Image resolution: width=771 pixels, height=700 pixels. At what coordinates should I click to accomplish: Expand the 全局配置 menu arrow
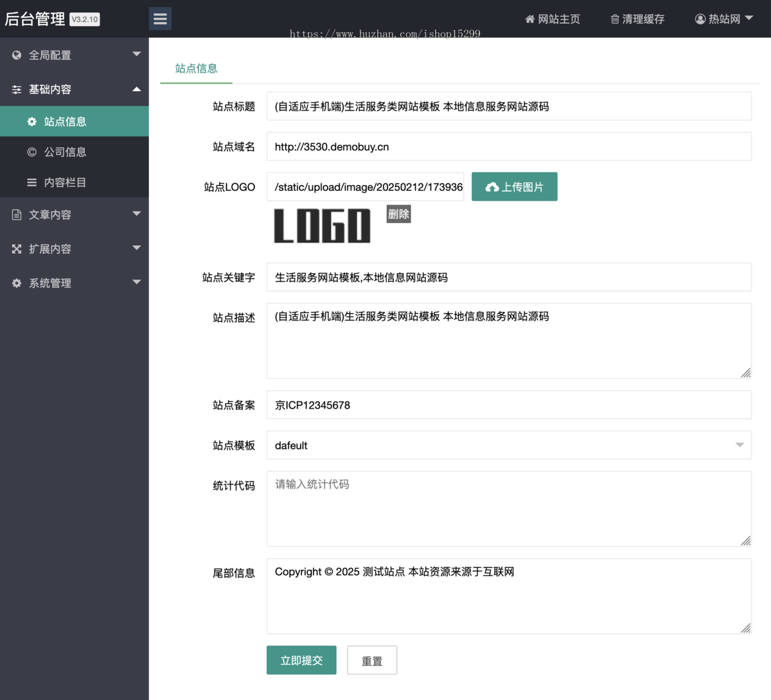(x=136, y=54)
